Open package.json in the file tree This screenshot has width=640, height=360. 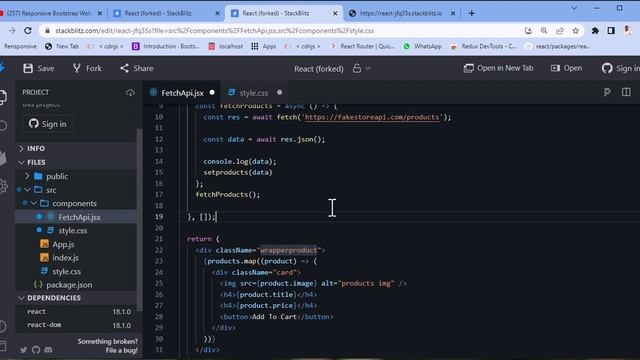pyautogui.click(x=69, y=285)
